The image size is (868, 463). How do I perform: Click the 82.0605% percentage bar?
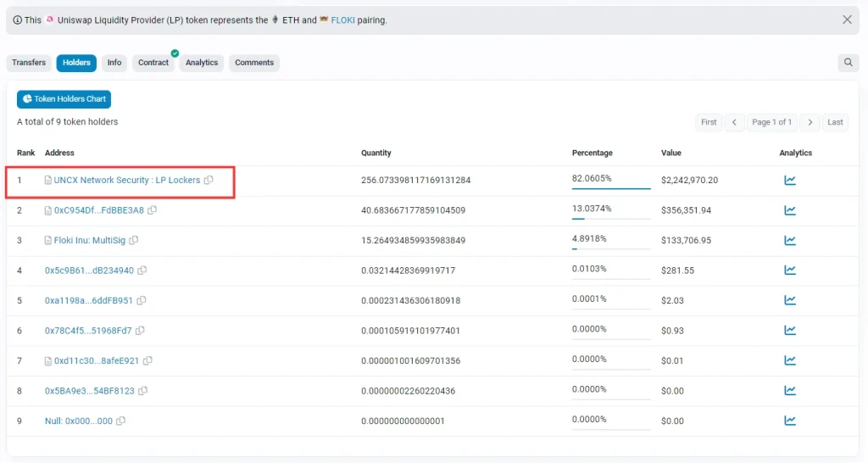click(x=611, y=188)
